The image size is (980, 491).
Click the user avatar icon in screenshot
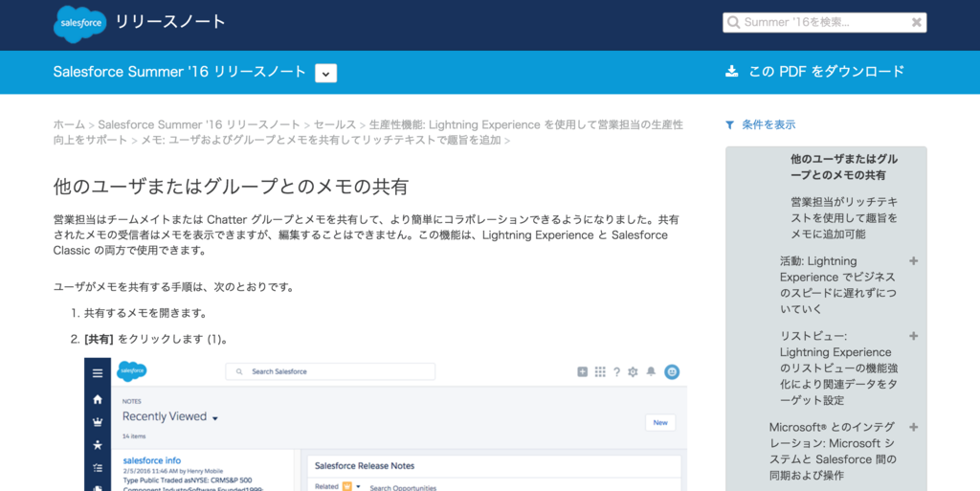672,371
